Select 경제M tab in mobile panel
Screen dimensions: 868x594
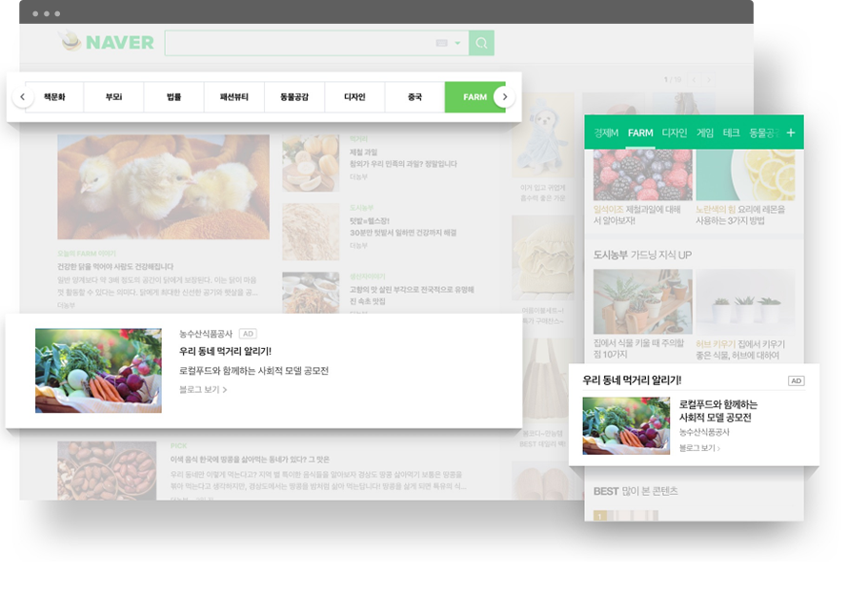(x=606, y=133)
